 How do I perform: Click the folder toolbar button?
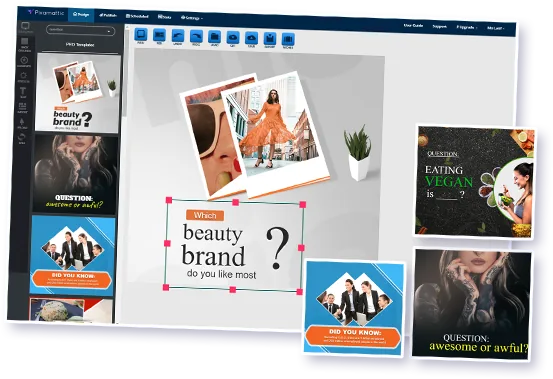point(214,38)
